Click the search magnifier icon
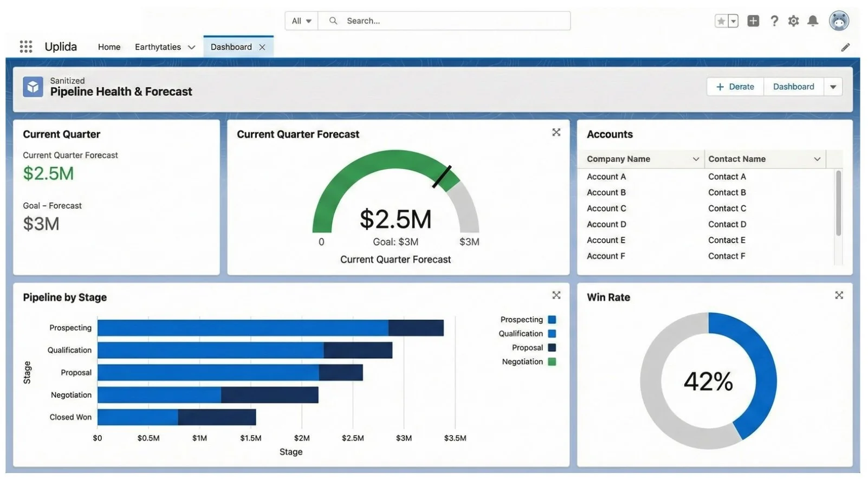The width and height of the screenshot is (868, 479). tap(333, 21)
